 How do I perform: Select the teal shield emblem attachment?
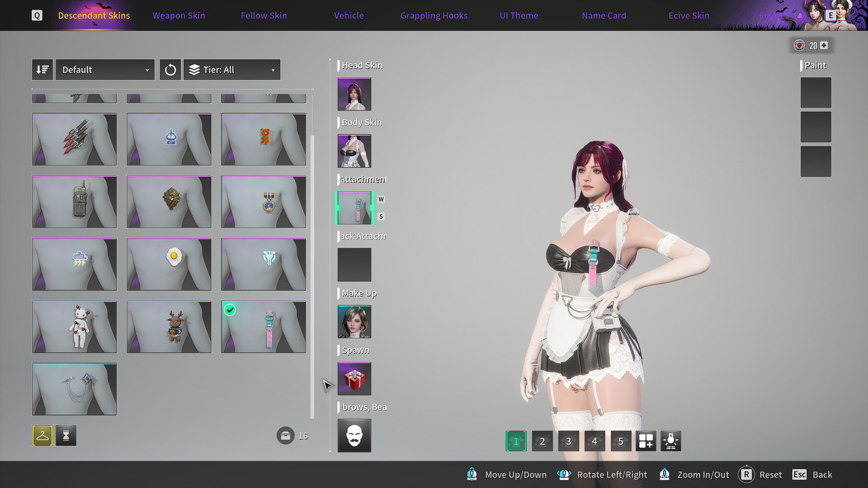click(x=264, y=264)
